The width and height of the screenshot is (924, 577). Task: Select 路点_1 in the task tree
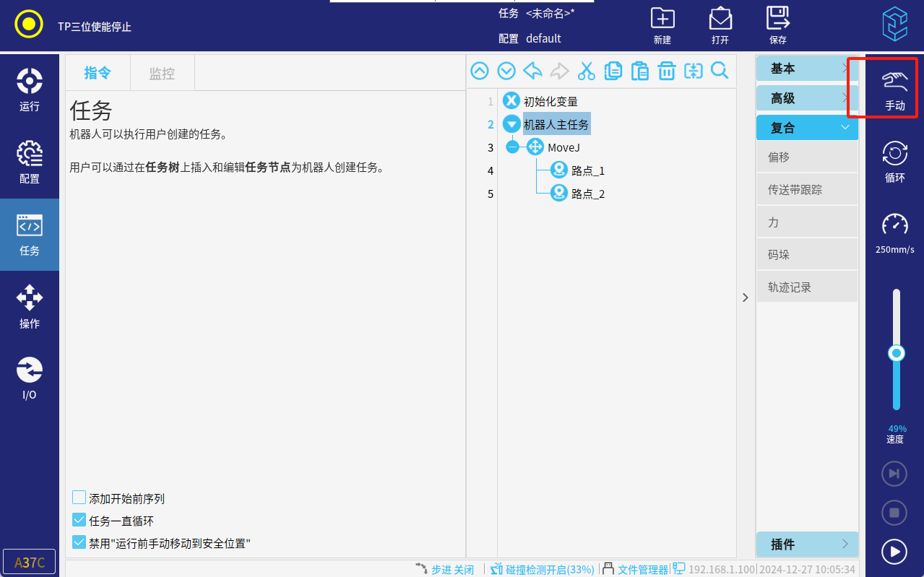(x=587, y=171)
